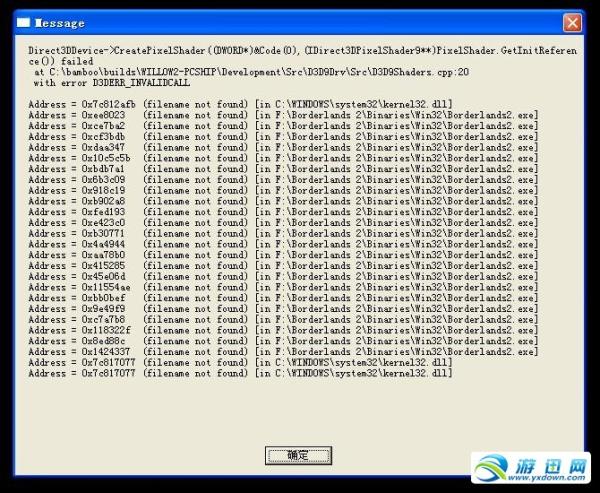Click the Address 0xfed193 row

click(283, 212)
